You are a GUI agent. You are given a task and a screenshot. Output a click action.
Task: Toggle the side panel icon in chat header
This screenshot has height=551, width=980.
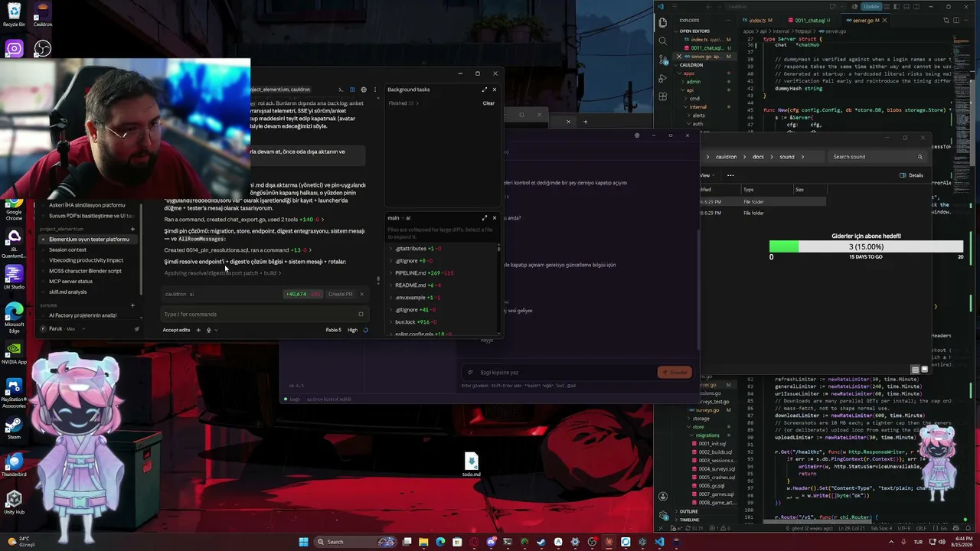[x=352, y=90]
